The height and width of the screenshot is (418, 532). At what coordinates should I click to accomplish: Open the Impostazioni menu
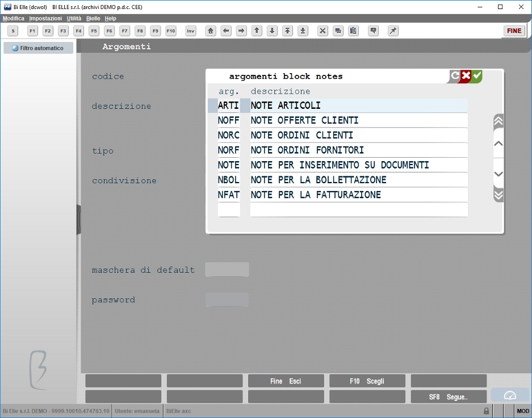point(45,18)
